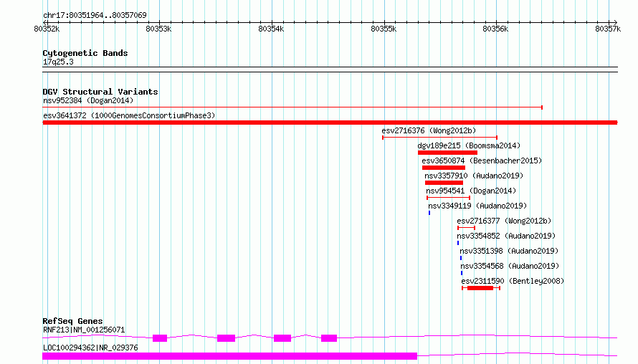Click the 80352k ruler position label

(x=47, y=29)
